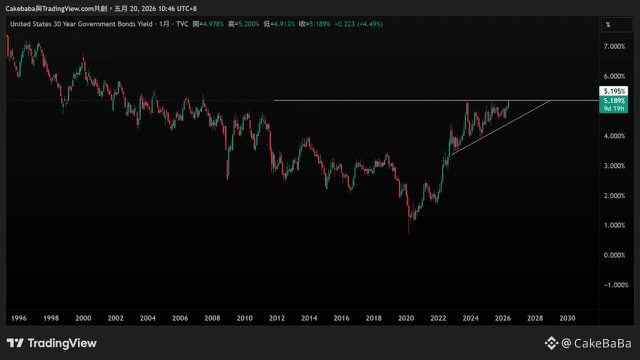Click the latest green candle near 2026
The width and height of the screenshot is (640, 360).
coord(509,104)
